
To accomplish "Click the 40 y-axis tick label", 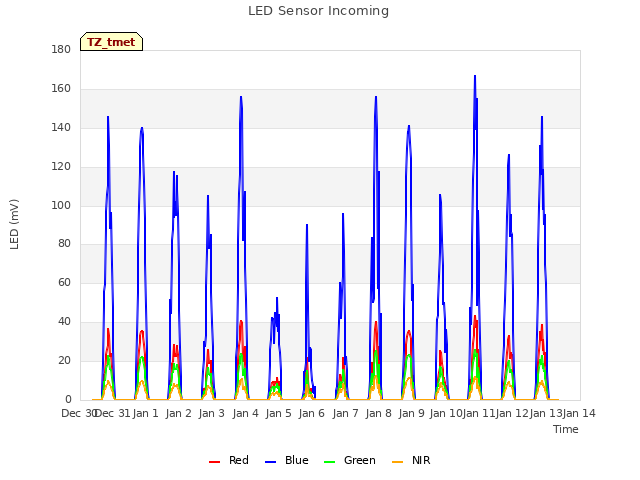I will coord(64,322).
